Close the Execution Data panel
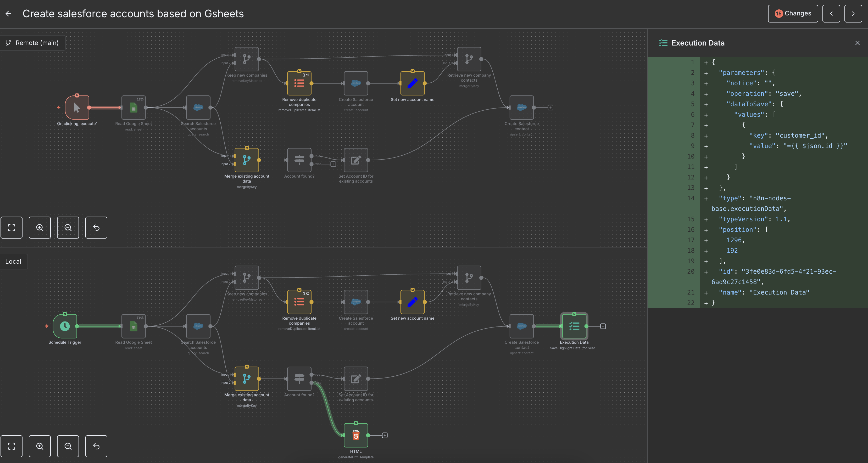The height and width of the screenshot is (463, 868). (x=857, y=43)
